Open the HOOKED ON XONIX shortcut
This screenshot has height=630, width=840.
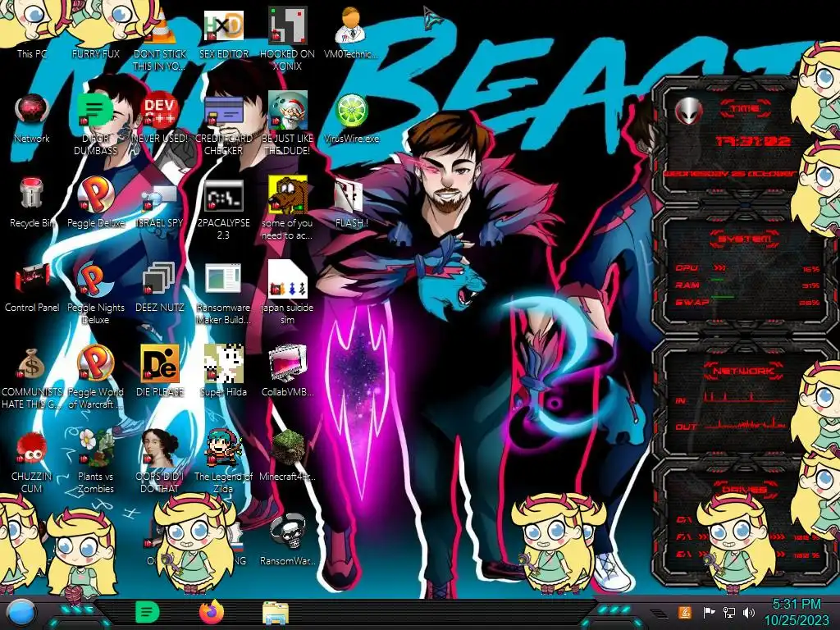[287, 39]
